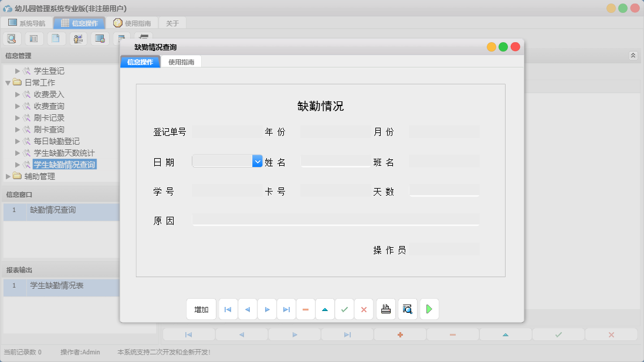Click the report table icon in the toolbar
This screenshot has width=644, height=362.
[x=33, y=38]
